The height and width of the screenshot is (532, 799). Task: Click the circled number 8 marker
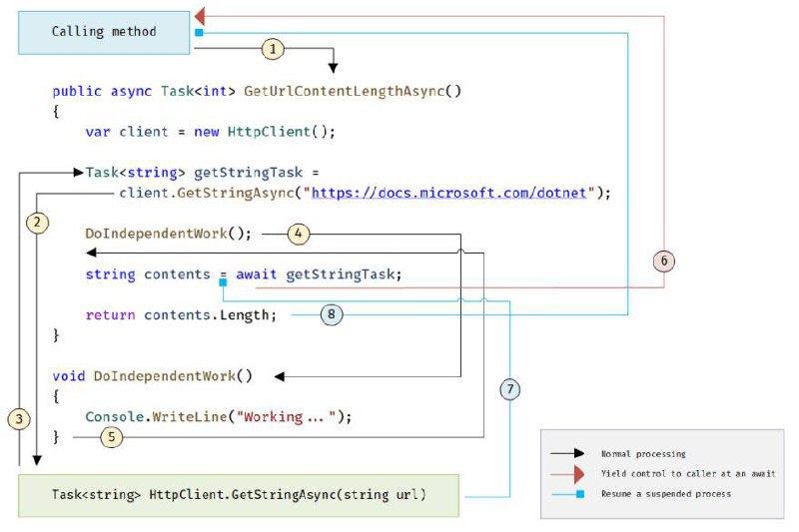(x=332, y=314)
